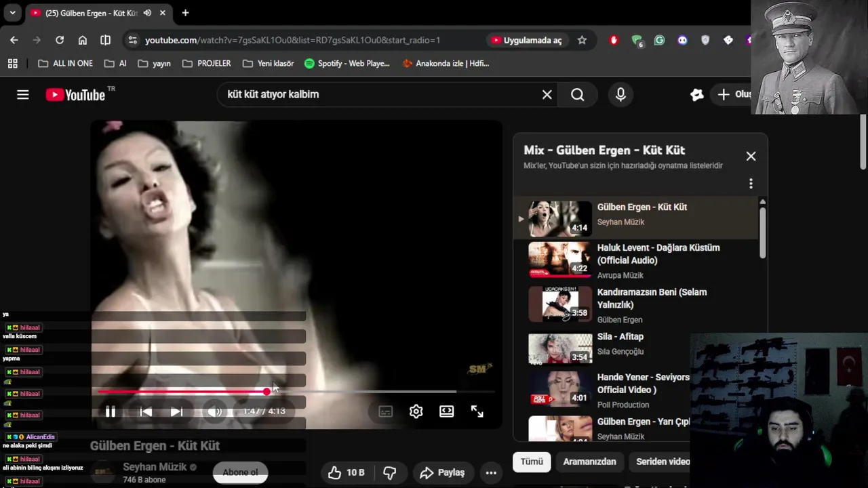The width and height of the screenshot is (868, 488).
Task: Subscribe with Abone ol button
Action: (x=240, y=472)
